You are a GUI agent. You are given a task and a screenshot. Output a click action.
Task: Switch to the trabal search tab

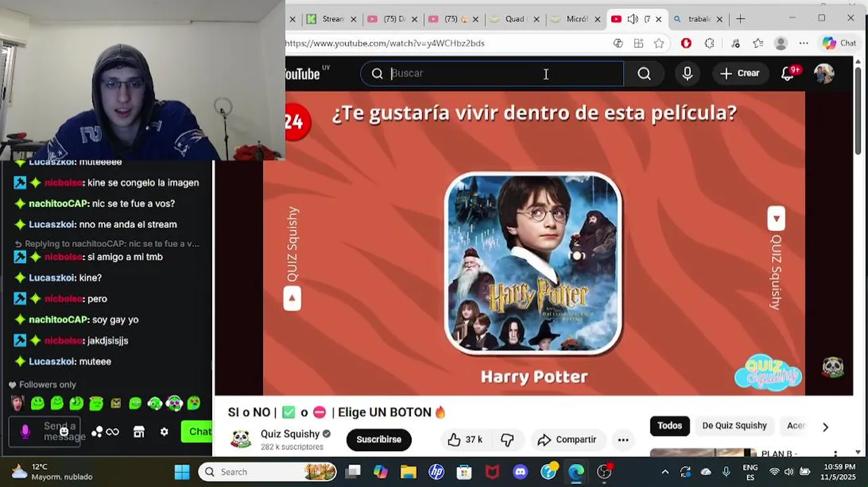coord(698,19)
